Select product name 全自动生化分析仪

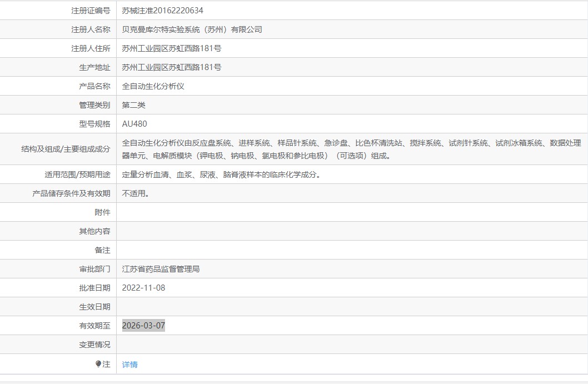point(153,86)
